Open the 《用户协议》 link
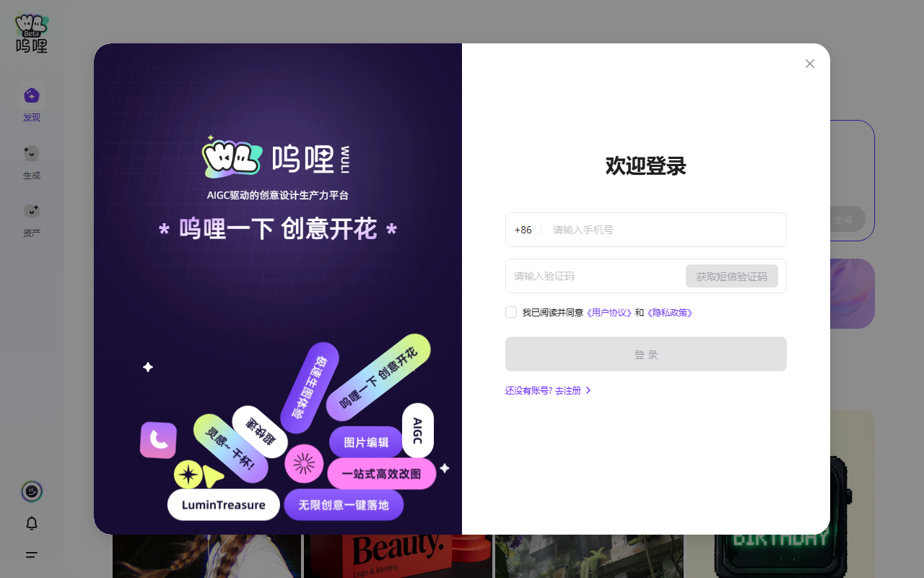The image size is (924, 578). coord(609,312)
